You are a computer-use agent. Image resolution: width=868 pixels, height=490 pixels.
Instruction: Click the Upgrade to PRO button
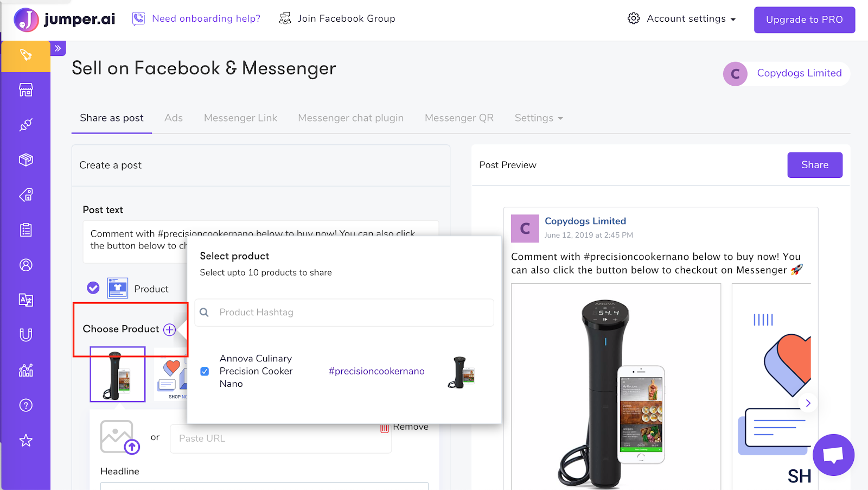pyautogui.click(x=805, y=20)
